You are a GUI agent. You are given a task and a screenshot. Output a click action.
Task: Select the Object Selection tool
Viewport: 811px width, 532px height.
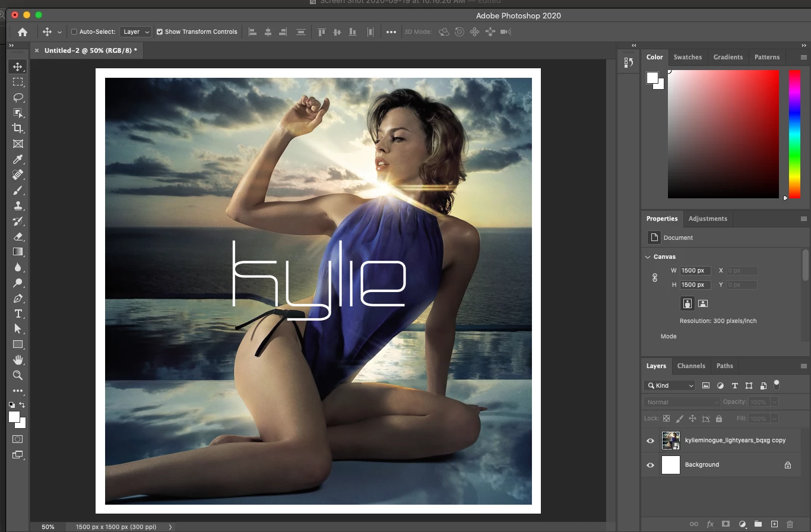[18, 113]
